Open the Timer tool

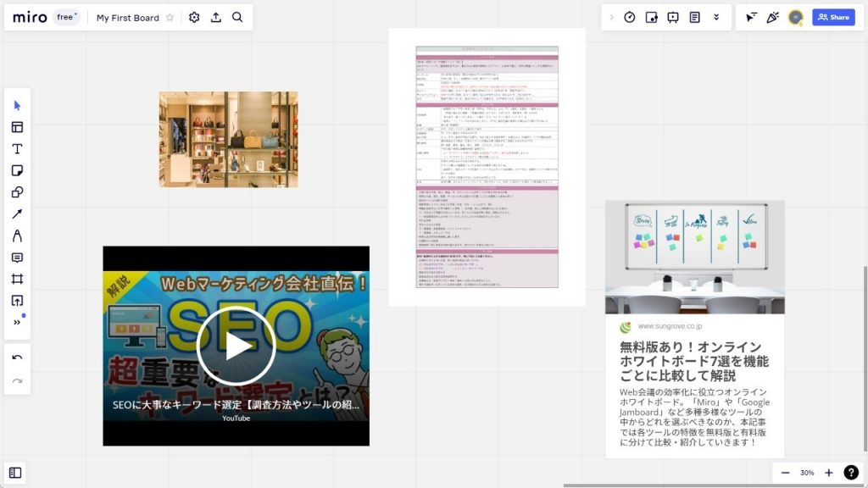[630, 17]
